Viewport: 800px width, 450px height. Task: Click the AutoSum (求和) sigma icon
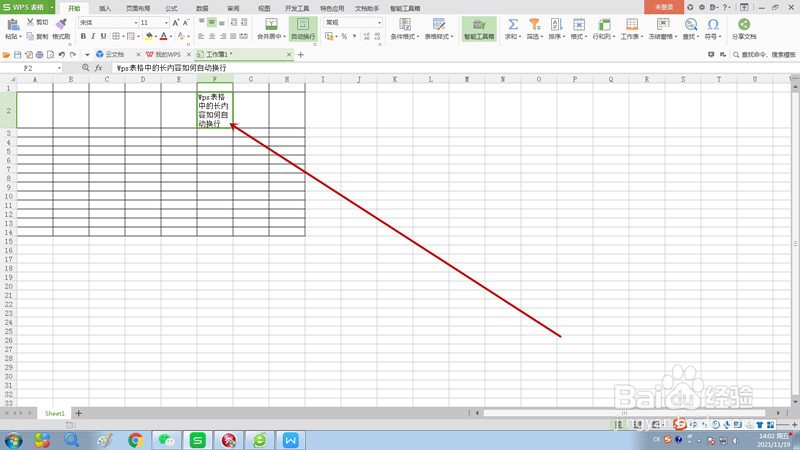click(x=513, y=24)
